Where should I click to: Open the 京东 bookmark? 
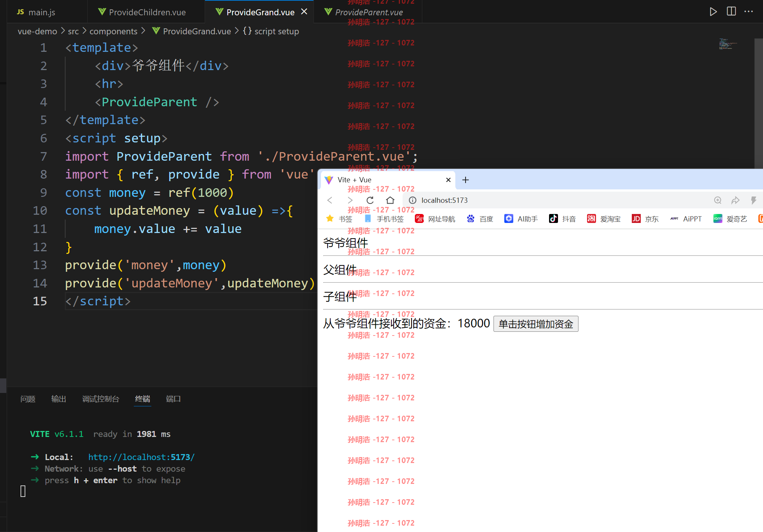[x=645, y=219]
